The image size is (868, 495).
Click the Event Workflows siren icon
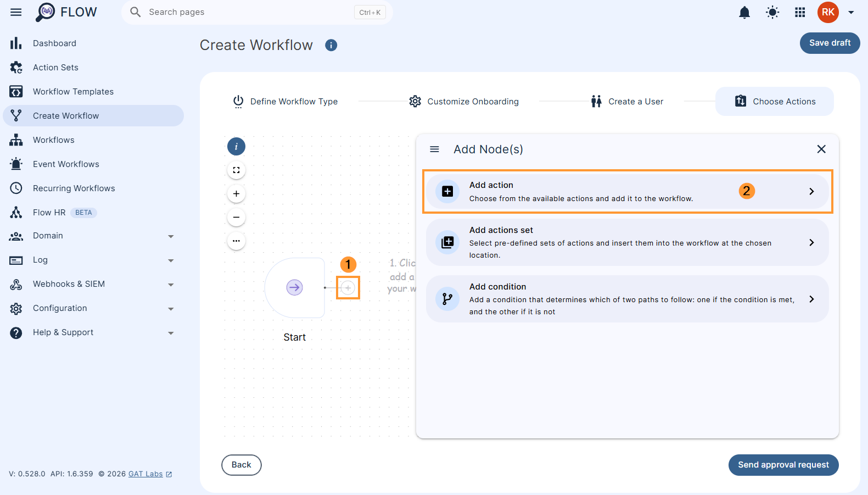[16, 164]
